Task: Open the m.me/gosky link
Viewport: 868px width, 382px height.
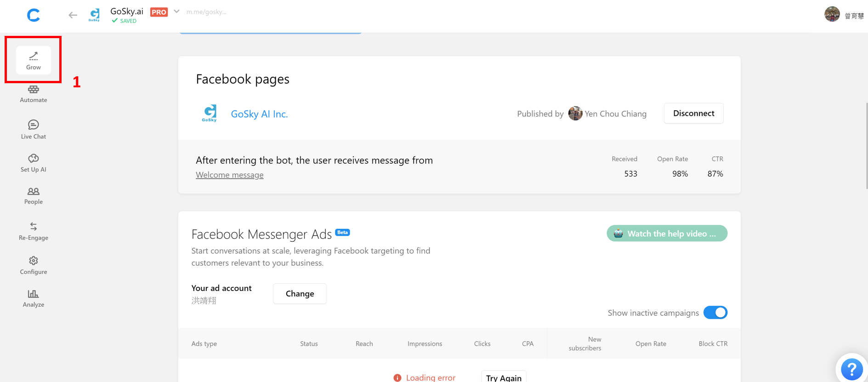Action: click(x=206, y=12)
